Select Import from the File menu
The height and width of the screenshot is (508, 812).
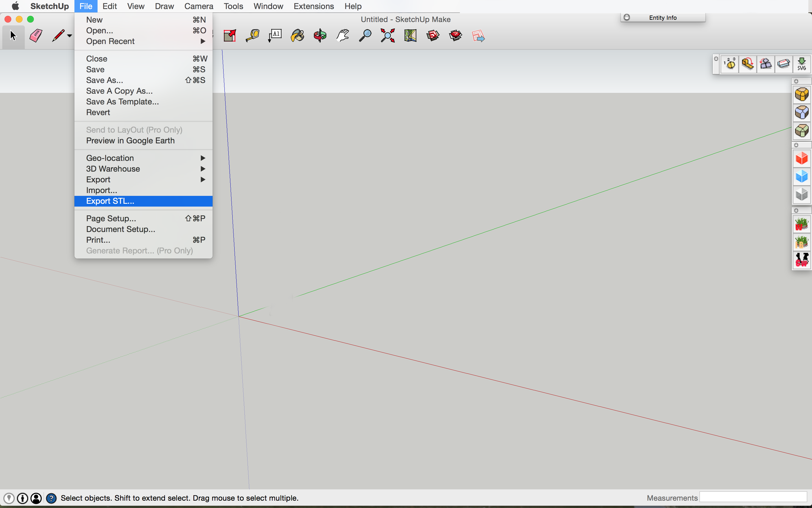144,190
